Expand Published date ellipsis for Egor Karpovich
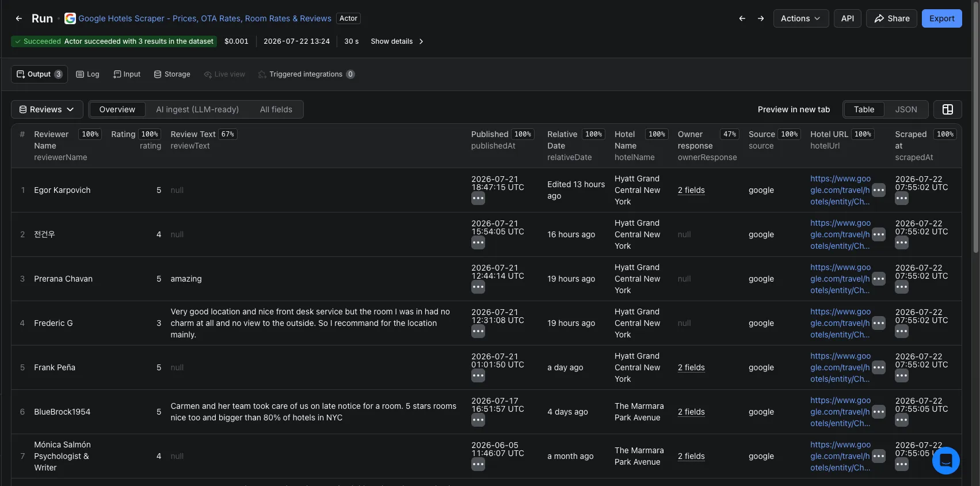Image resolution: width=980 pixels, height=486 pixels. (x=478, y=199)
